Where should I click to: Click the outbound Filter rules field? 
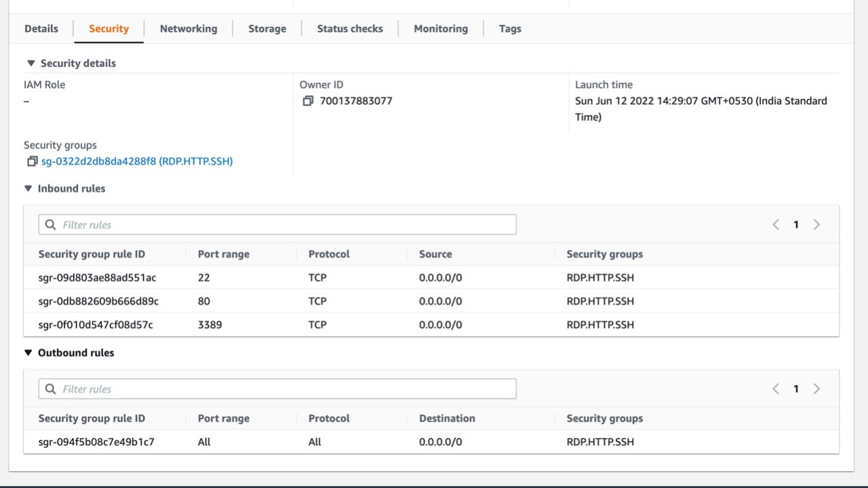coord(203,388)
